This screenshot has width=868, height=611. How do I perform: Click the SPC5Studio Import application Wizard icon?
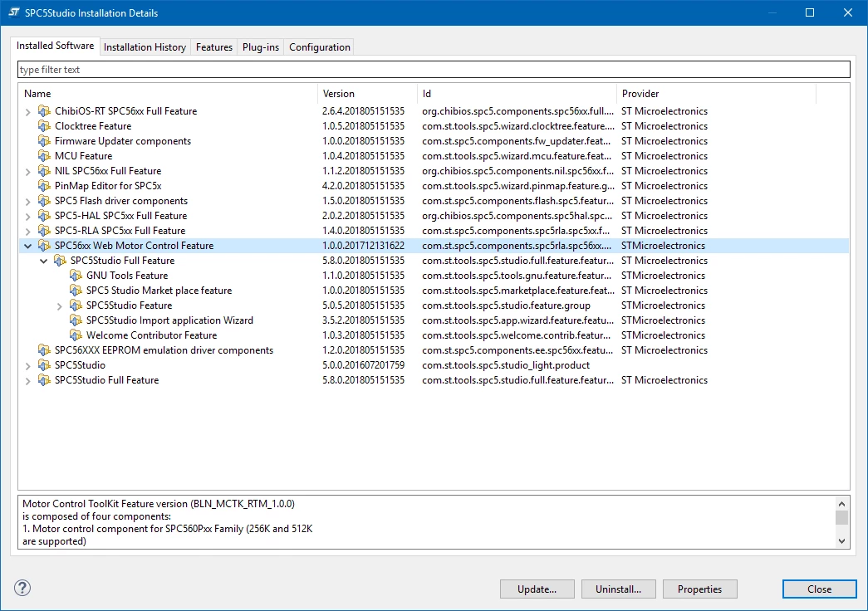[76, 320]
